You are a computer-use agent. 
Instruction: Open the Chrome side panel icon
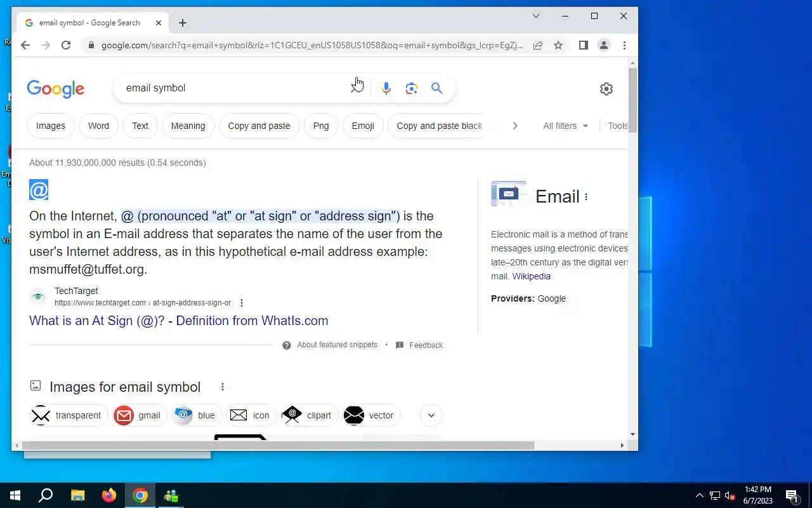584,45
